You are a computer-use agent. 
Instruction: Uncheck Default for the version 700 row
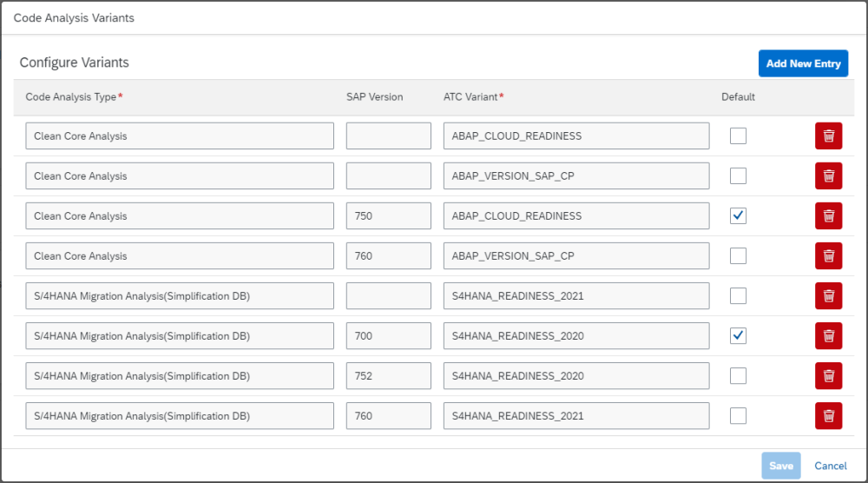point(738,335)
